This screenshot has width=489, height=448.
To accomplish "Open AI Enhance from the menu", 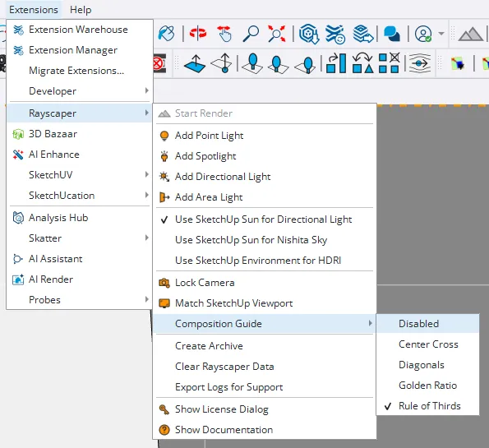I will tap(80, 155).
